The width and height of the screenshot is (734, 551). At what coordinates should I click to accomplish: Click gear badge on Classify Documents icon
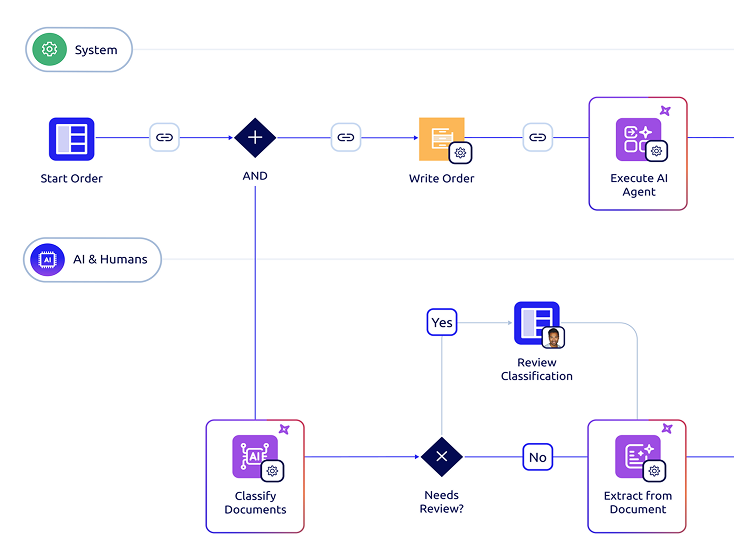(x=274, y=470)
